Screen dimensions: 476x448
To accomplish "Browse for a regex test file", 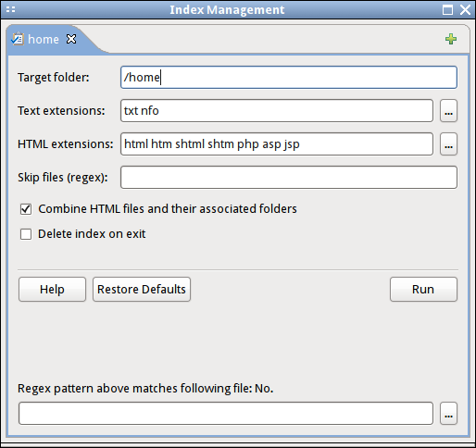I will (x=448, y=414).
